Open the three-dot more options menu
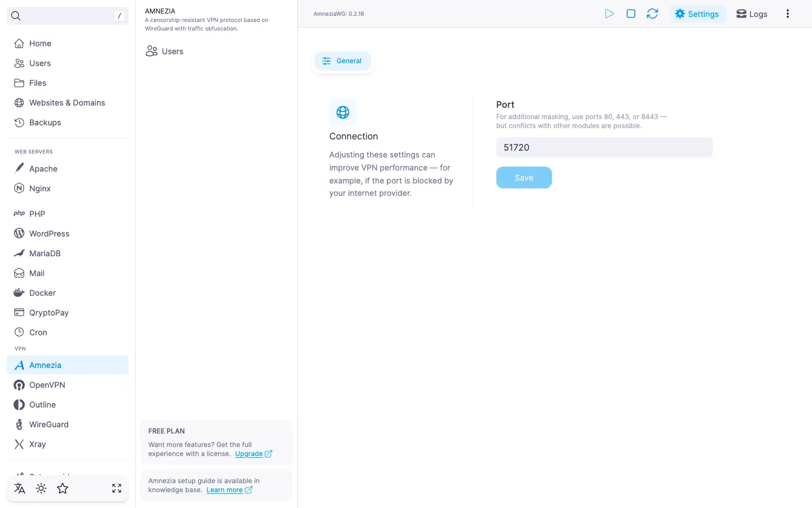Screen dimensions: 812x508 788,14
